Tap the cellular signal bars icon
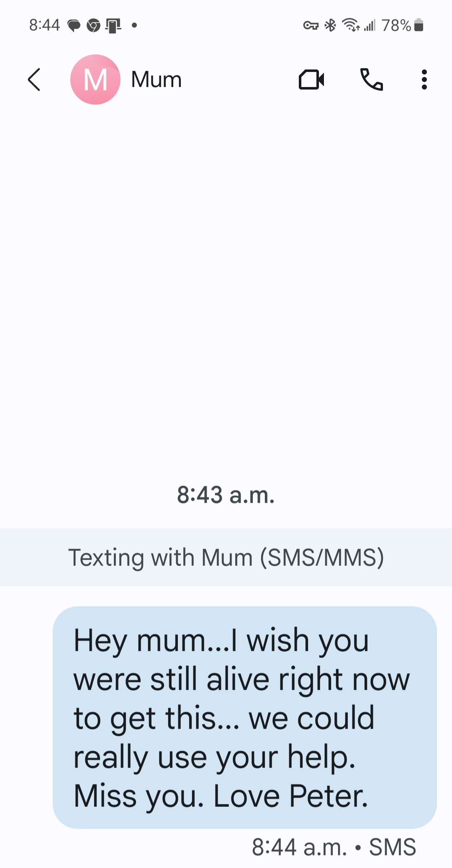Screen dimensions: 452x868 370,26
